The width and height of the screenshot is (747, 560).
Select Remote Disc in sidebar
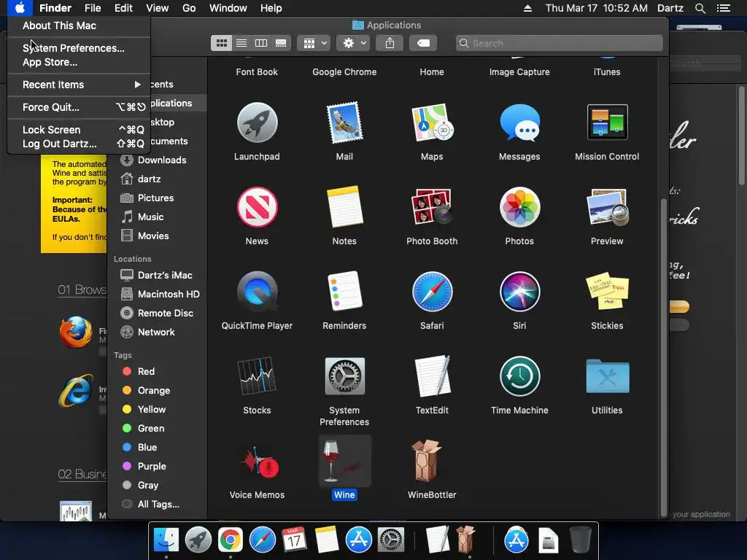tap(158, 314)
